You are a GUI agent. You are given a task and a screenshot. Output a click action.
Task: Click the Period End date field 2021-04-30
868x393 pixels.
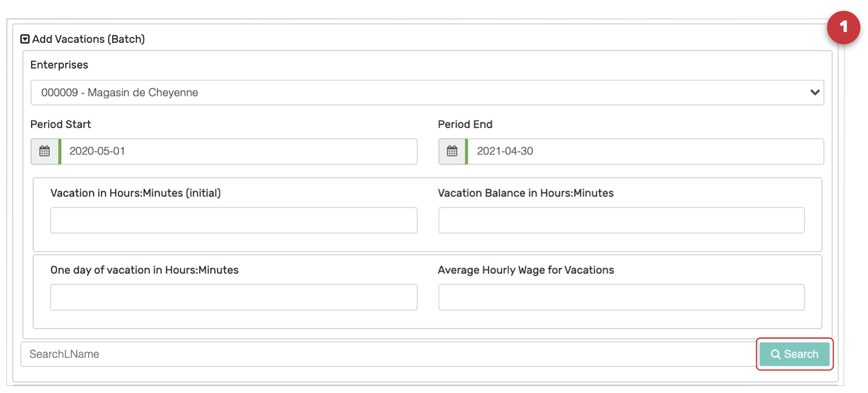[x=645, y=151]
